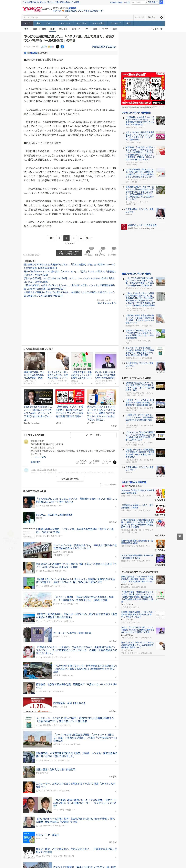Open the トピックス一覧 link
This screenshot has width=186, height=868.
pyautogui.click(x=155, y=29)
